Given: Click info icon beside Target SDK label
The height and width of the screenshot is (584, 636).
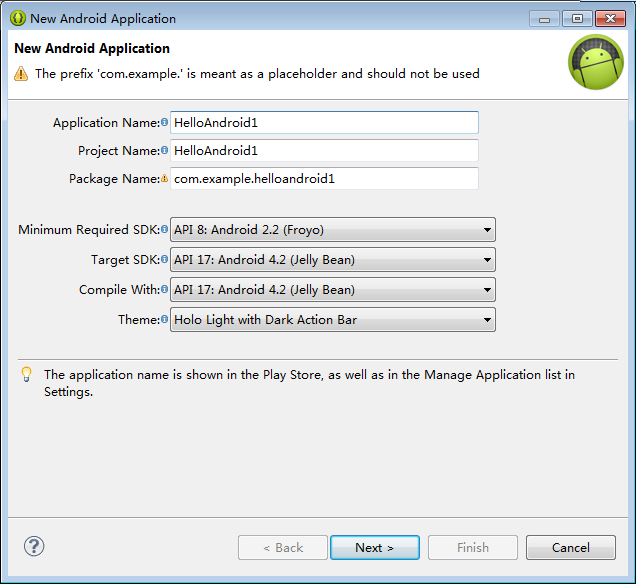Looking at the screenshot, I should coord(164,259).
